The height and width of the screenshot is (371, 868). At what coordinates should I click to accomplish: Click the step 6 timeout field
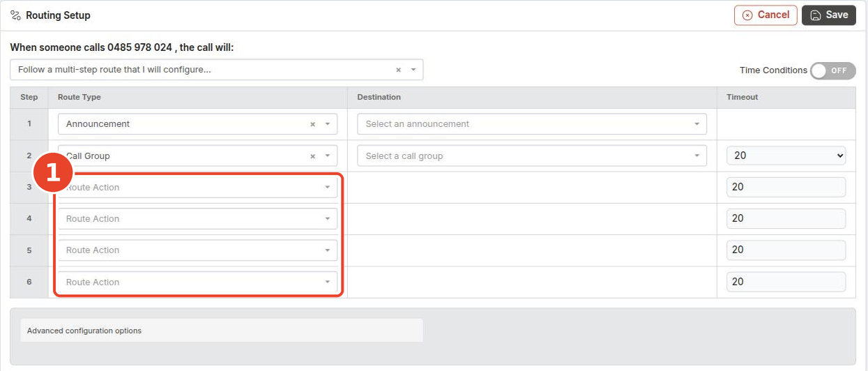(x=786, y=282)
